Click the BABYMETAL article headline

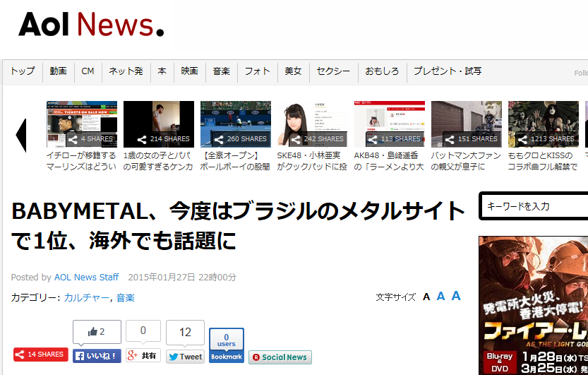[x=239, y=225]
